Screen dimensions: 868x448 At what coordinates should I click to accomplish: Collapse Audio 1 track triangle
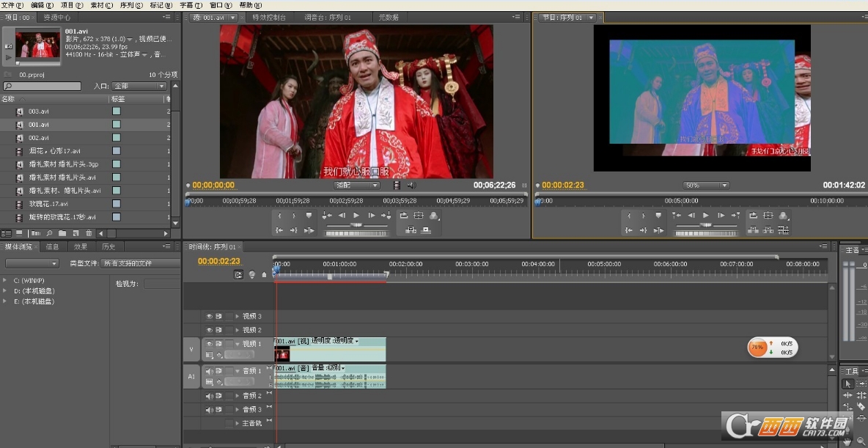pos(238,370)
